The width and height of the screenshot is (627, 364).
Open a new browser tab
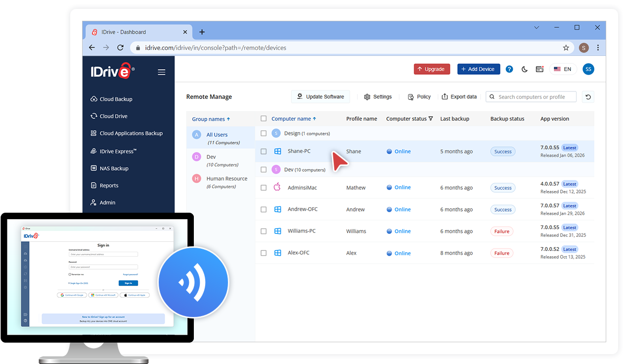(x=202, y=32)
